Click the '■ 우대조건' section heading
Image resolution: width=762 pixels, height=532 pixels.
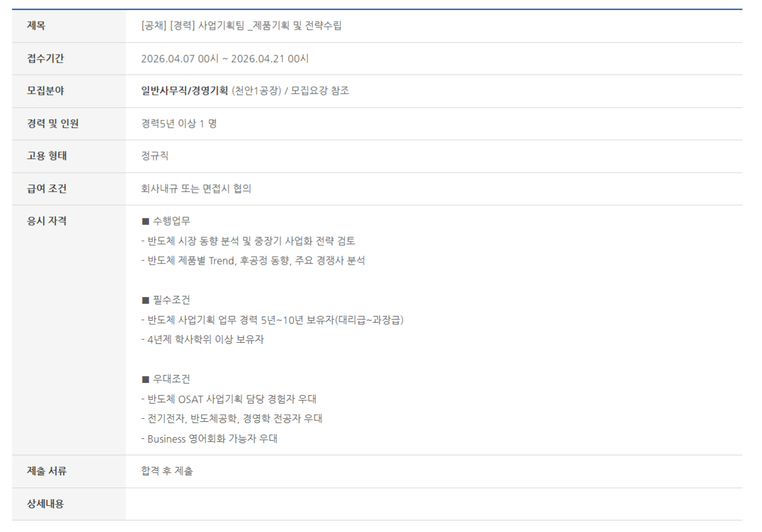click(x=166, y=379)
